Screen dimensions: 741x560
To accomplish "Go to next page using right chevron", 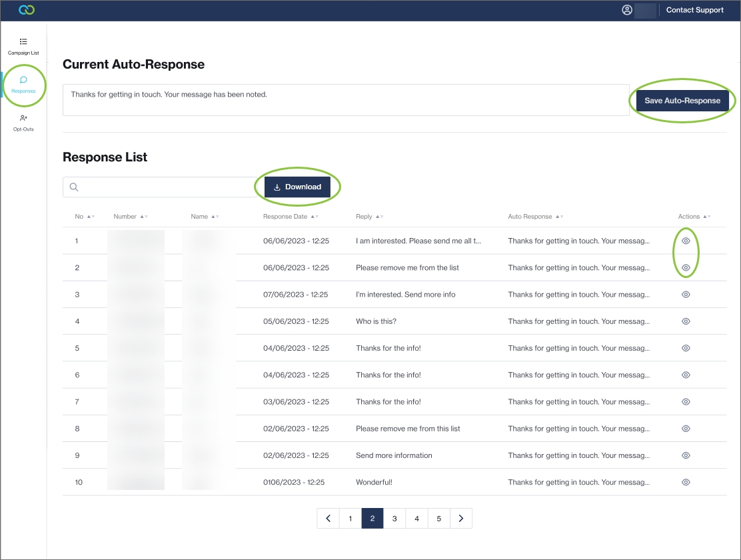I will click(x=461, y=518).
